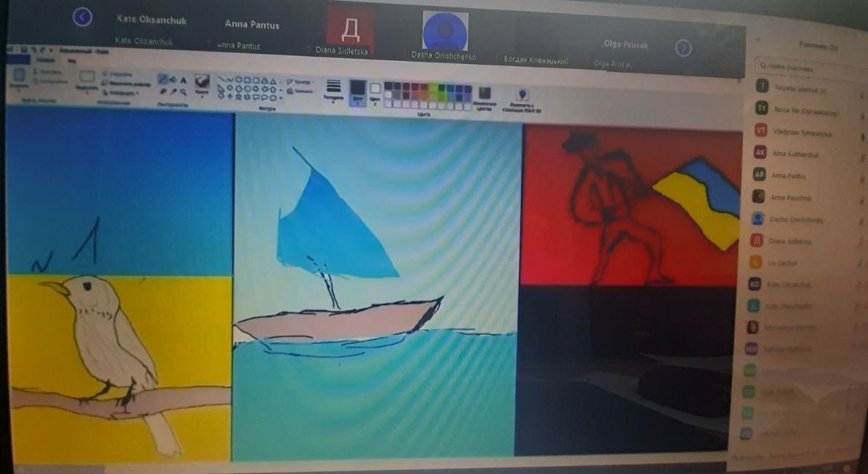Select the Fill with color bucket tool
This screenshot has height=474, width=868.
coord(172,80)
